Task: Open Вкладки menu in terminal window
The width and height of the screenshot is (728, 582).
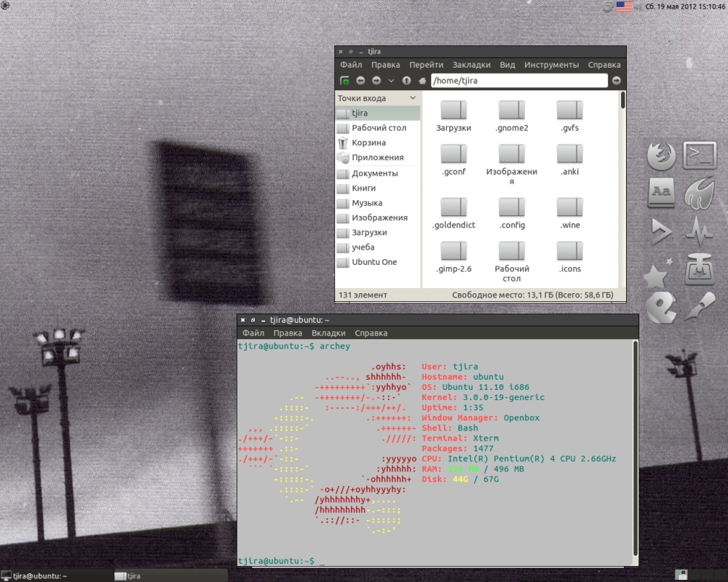Action: point(328,333)
